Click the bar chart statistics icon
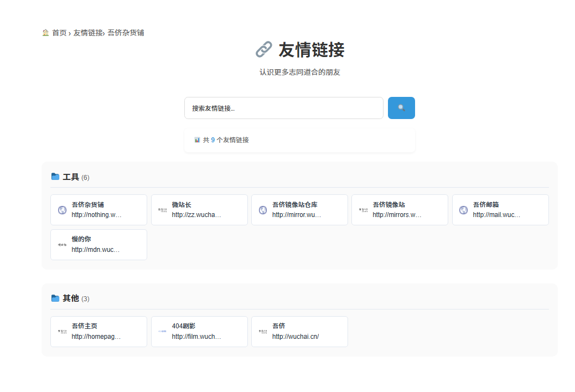This screenshot has height=392, width=575. click(x=197, y=140)
